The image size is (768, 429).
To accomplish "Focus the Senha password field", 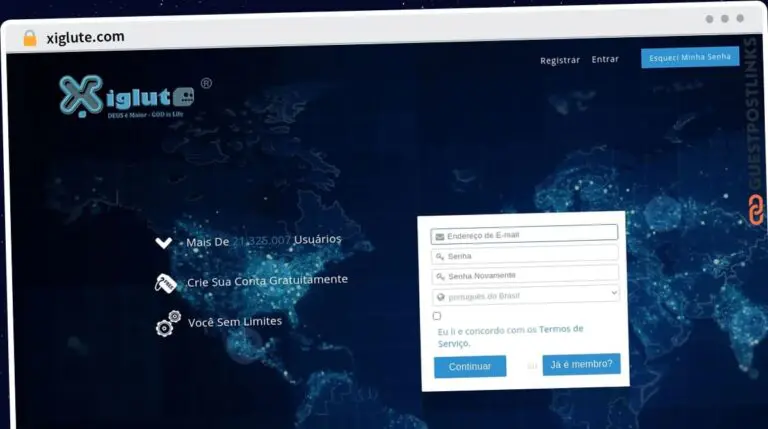I will [525, 255].
